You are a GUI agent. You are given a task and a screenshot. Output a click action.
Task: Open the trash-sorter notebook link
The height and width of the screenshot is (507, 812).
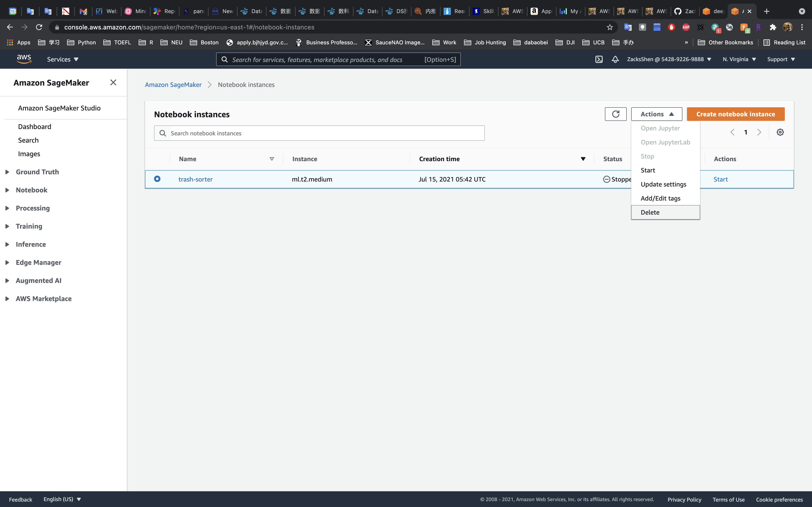pos(195,179)
